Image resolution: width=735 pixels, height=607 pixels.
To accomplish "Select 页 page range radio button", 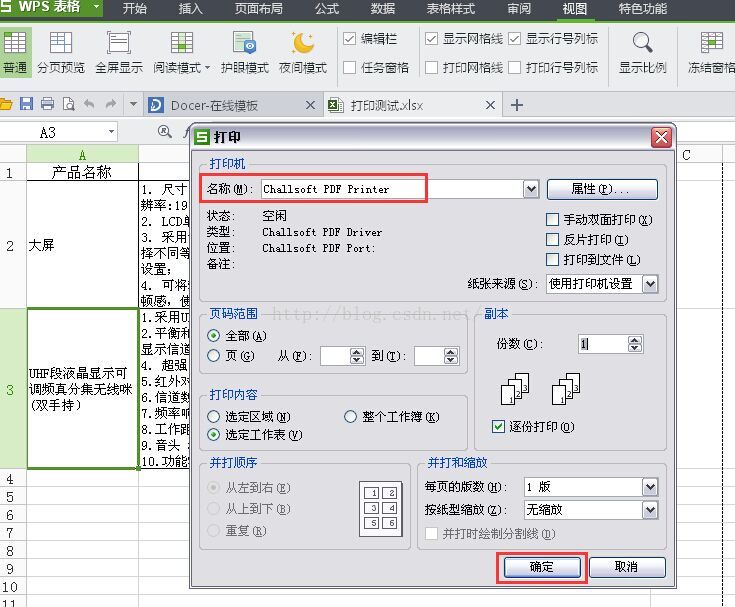I will 213,356.
